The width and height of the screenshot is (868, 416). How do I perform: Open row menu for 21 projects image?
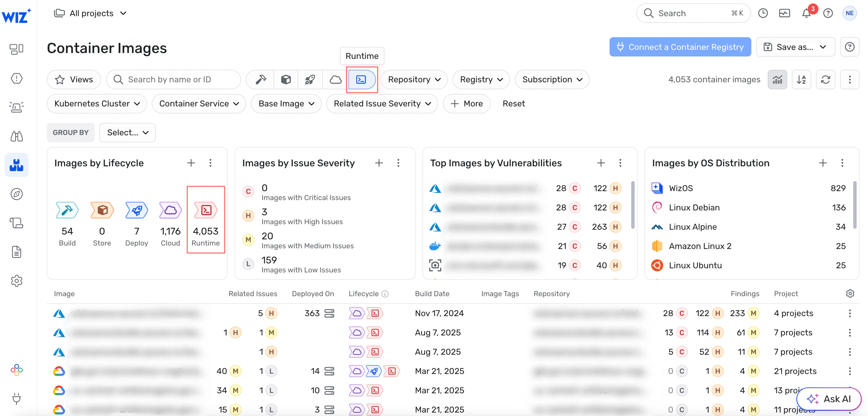pos(849,371)
